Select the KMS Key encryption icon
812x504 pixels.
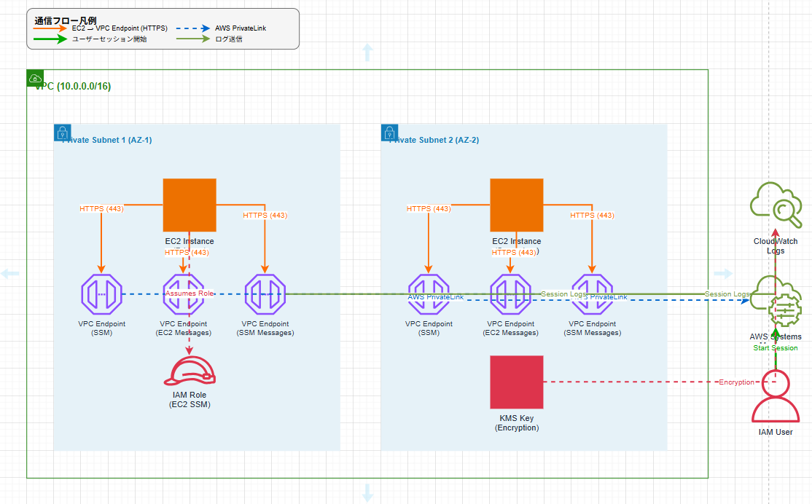pos(516,382)
